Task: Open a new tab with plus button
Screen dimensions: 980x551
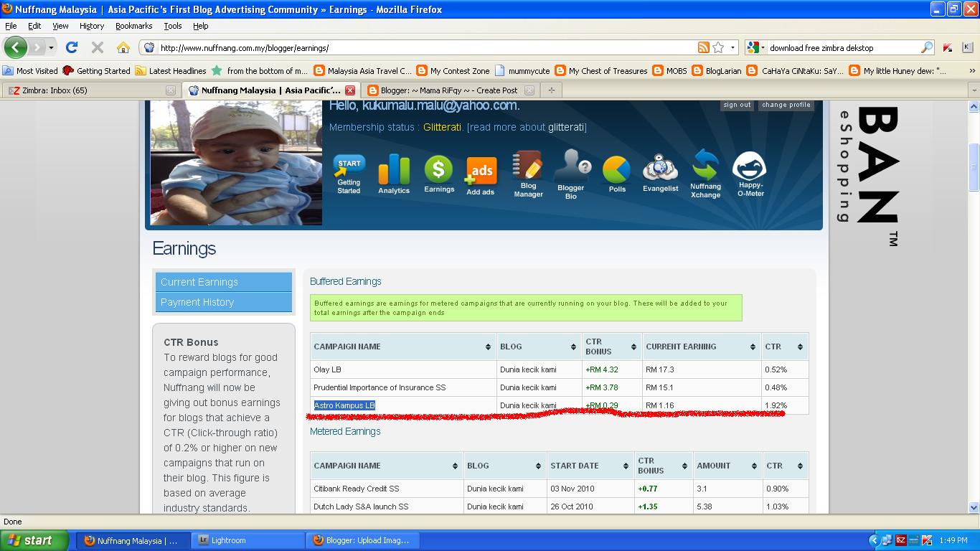Action: pyautogui.click(x=551, y=90)
